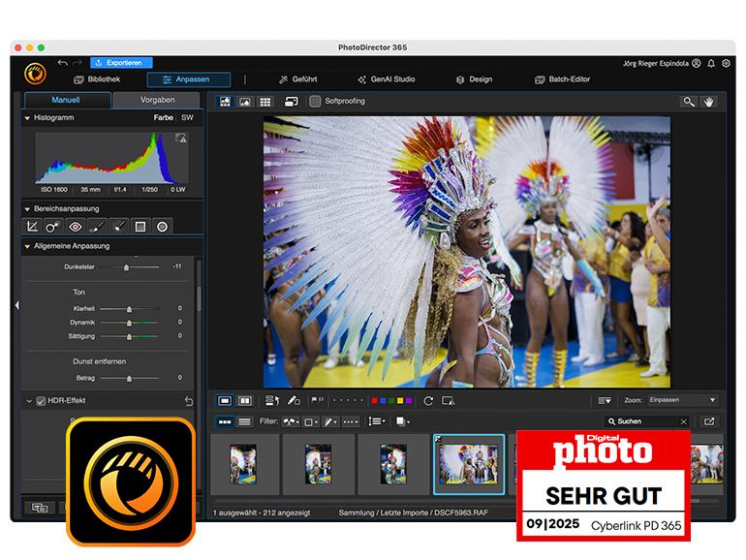This screenshot has width=746, height=560.
Task: Collapse the Histogramm section
Action: click(x=27, y=117)
